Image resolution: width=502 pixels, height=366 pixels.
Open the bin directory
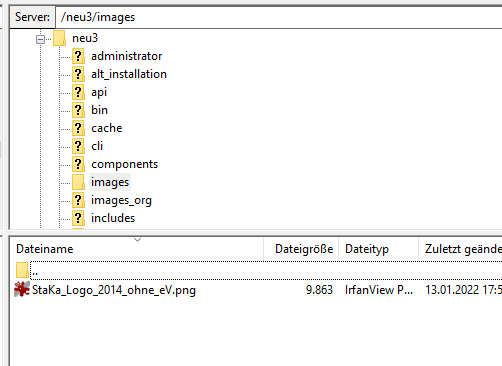click(x=99, y=110)
